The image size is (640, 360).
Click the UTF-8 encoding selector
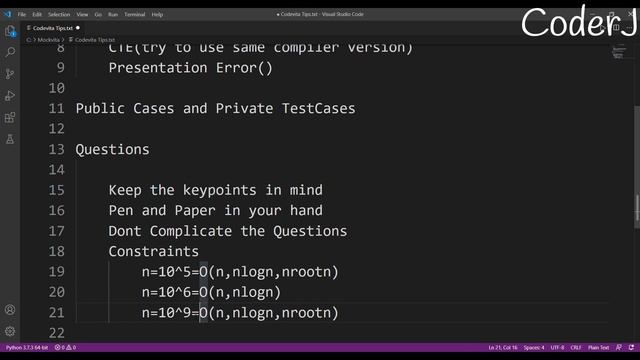coord(557,348)
